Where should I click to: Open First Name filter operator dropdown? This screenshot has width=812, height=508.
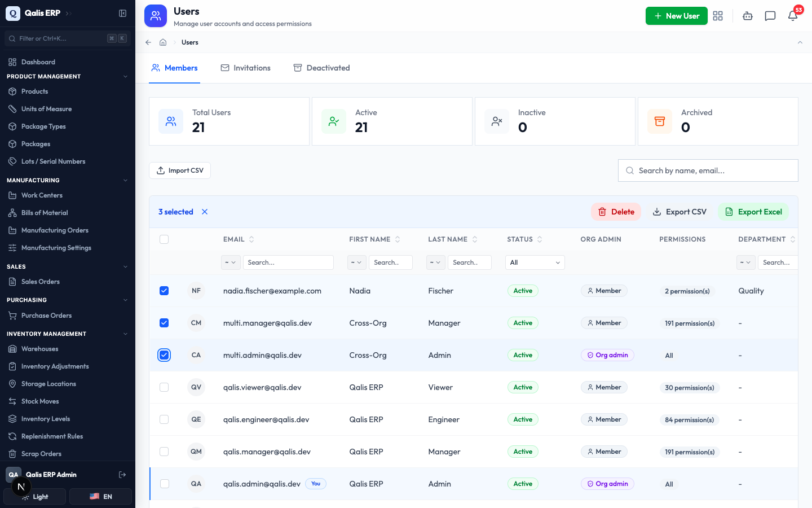(357, 262)
